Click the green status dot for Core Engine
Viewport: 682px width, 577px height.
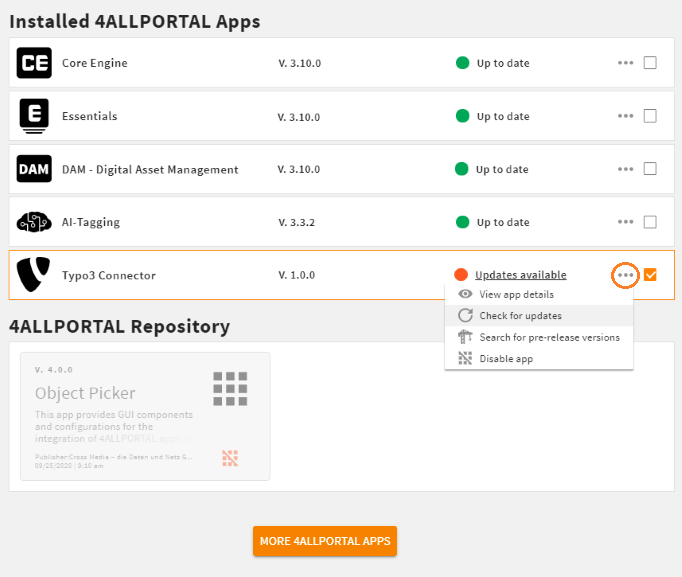(x=462, y=63)
